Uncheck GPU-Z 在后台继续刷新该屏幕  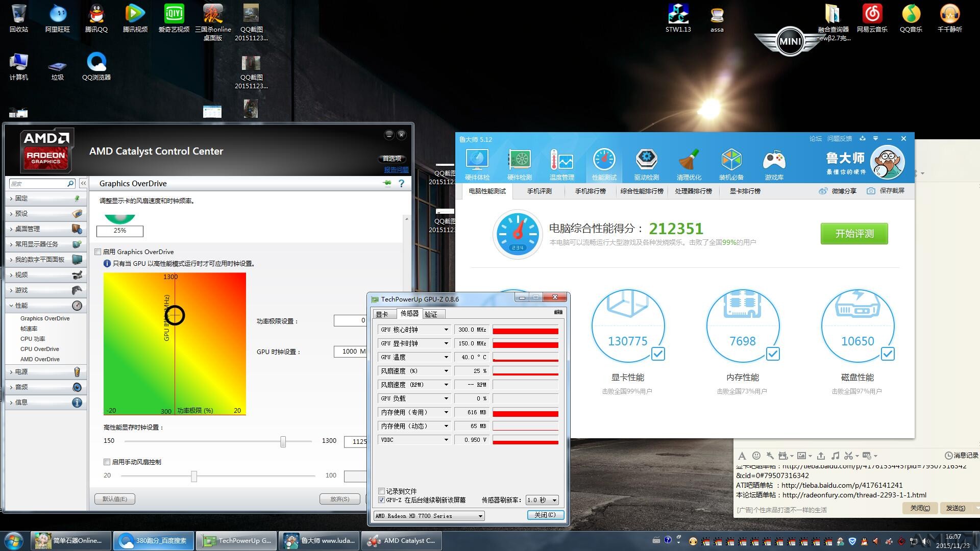click(381, 500)
